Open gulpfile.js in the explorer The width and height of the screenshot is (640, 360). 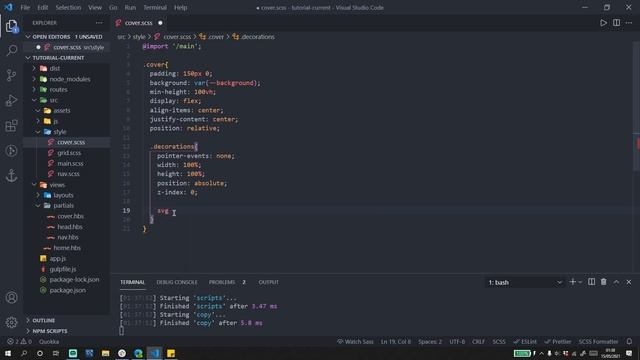[x=62, y=269]
